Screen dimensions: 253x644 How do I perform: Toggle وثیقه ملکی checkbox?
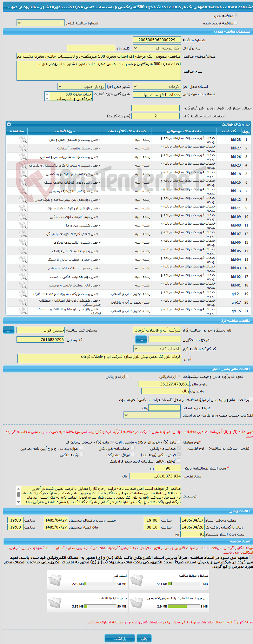82,455
